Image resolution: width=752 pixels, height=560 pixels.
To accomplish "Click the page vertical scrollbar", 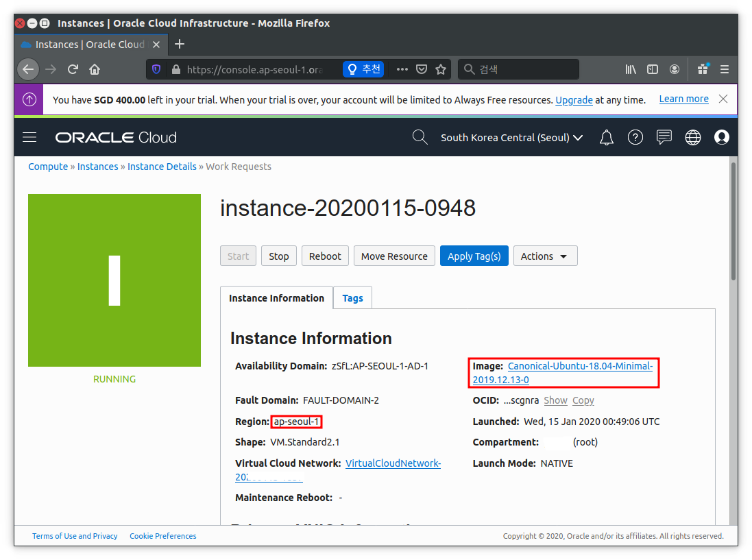I will pyautogui.click(x=733, y=221).
